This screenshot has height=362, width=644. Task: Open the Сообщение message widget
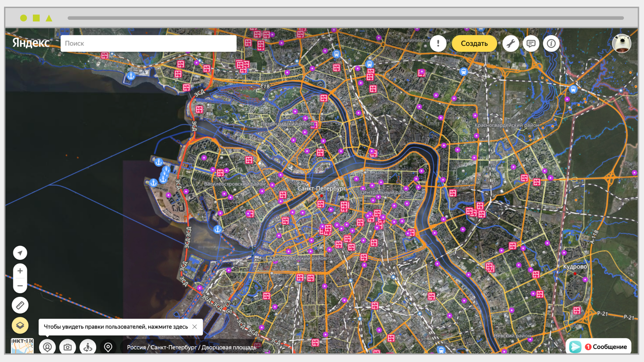pyautogui.click(x=599, y=347)
